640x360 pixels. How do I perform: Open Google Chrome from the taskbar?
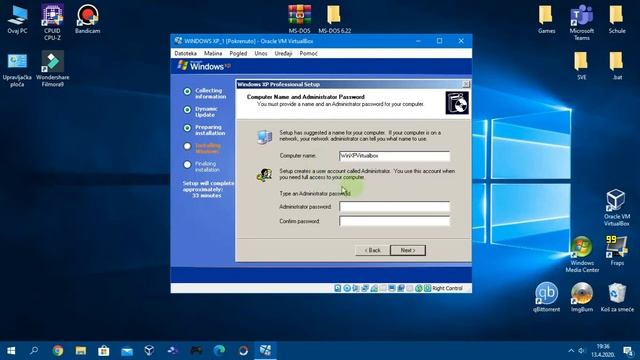[58, 351]
